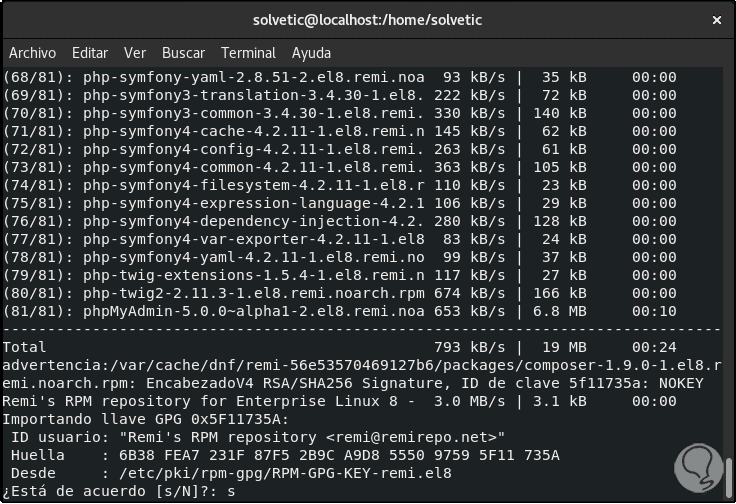Open the Ayuda menu
The image size is (736, 504).
[x=311, y=53]
